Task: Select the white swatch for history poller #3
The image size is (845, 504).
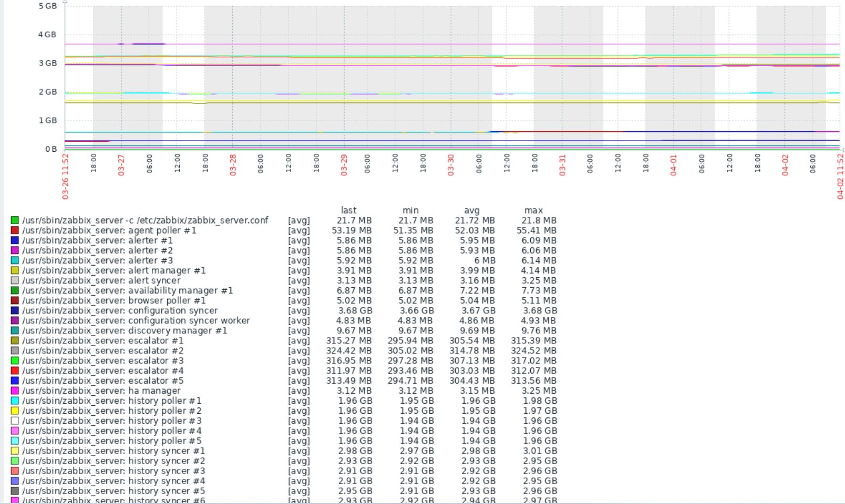Action: (x=15, y=421)
